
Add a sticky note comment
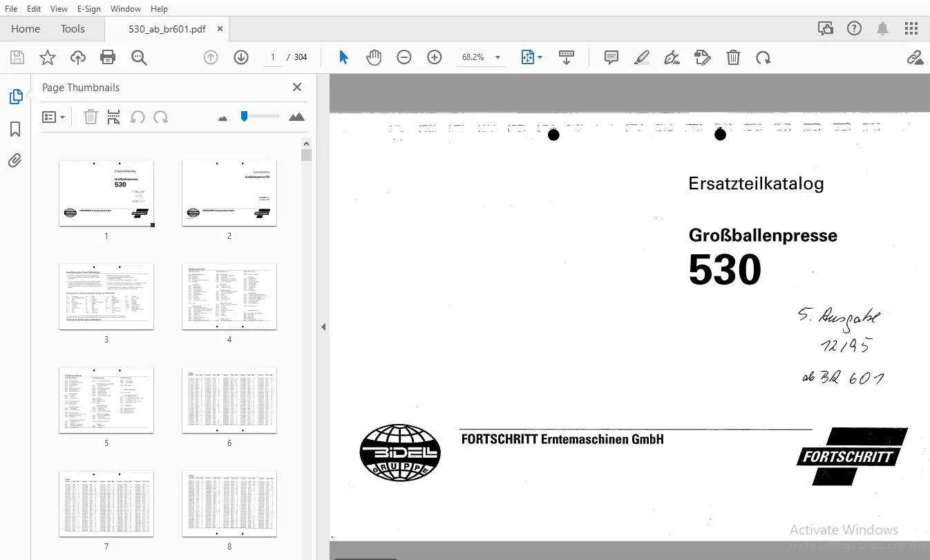pyautogui.click(x=611, y=57)
